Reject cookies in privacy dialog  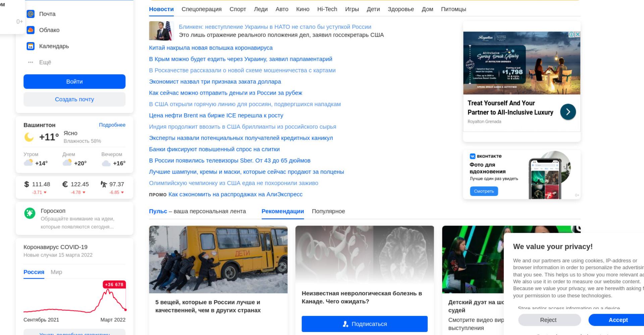coord(549,320)
